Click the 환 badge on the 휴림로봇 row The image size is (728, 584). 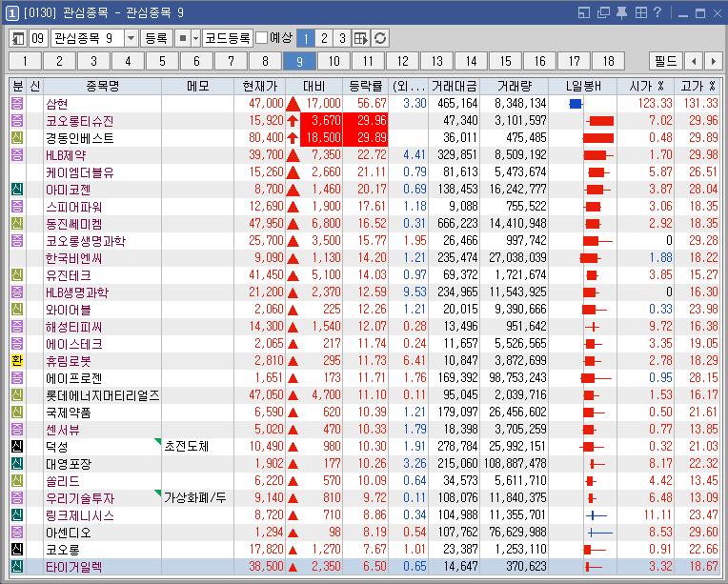(x=17, y=360)
